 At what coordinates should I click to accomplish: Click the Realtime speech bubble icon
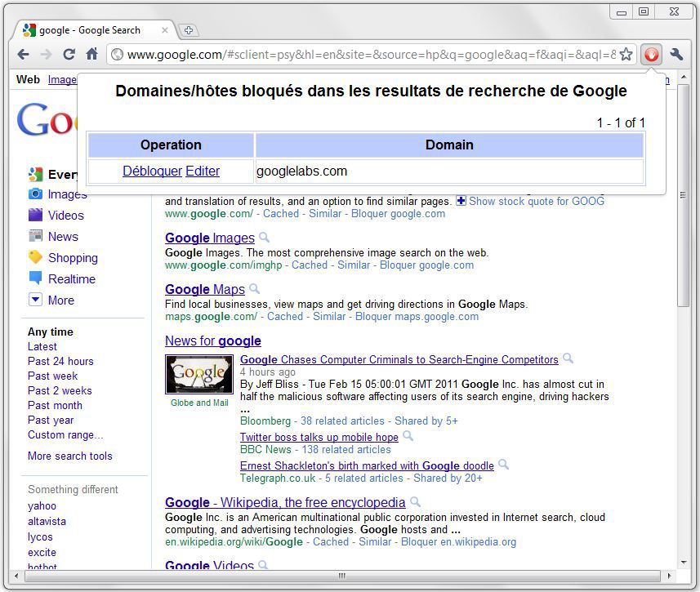pyautogui.click(x=35, y=278)
